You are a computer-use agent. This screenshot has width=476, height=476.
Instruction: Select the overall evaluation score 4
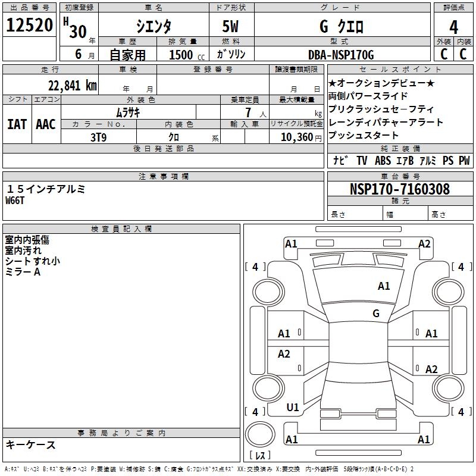pyautogui.click(x=453, y=27)
